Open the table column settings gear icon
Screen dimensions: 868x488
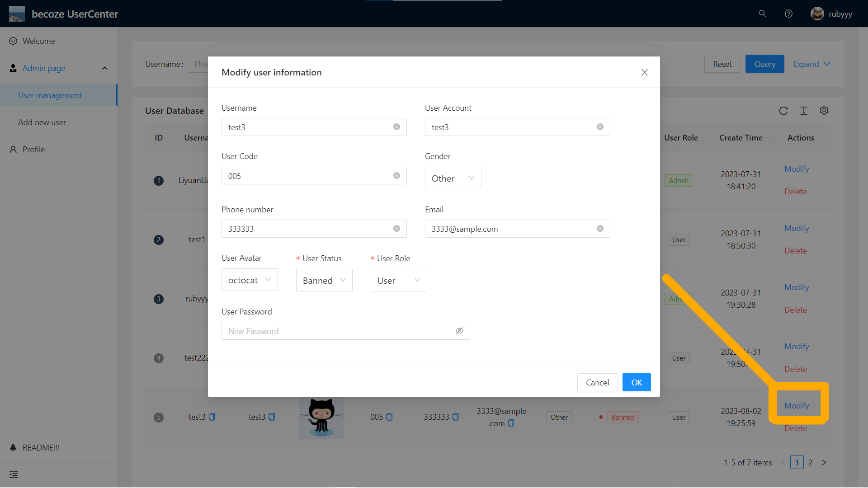[x=824, y=110]
